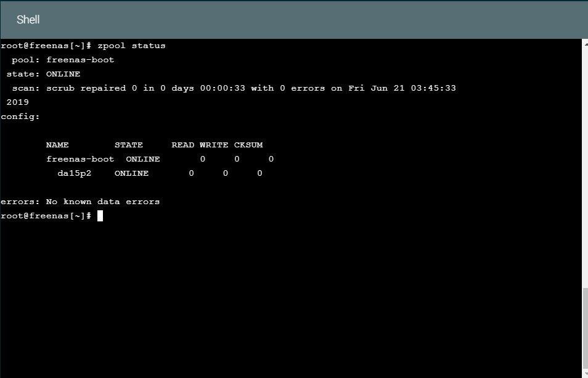
Task: Click the READ column header
Action: tap(182, 145)
